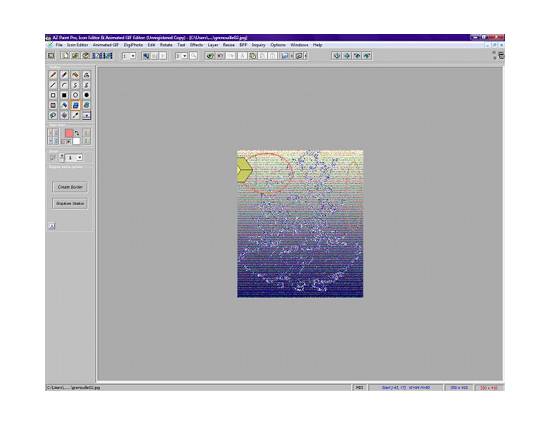The image size is (550, 426).
Task: Select the red pencil tool
Action: pos(53,75)
